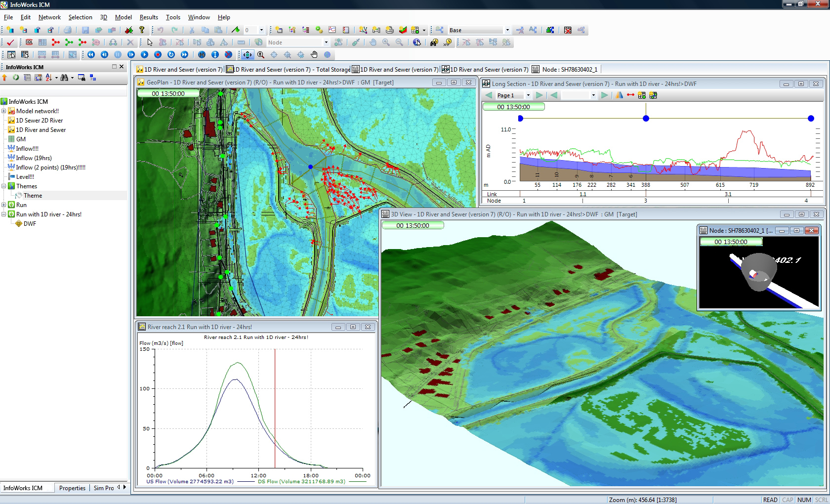Screen dimensions: 830x504
Task: Switch to Properties panel tab
Action: click(72, 488)
